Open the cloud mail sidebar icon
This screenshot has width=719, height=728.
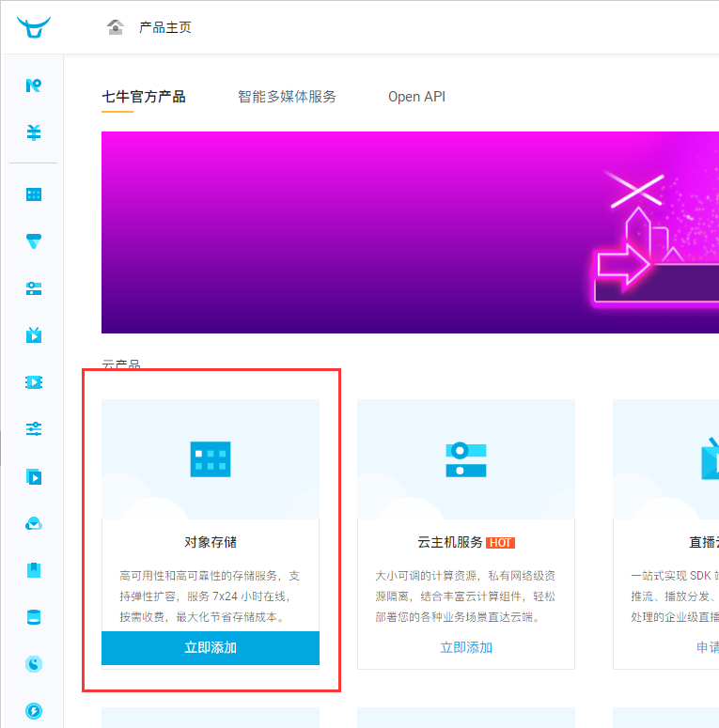tap(34, 524)
